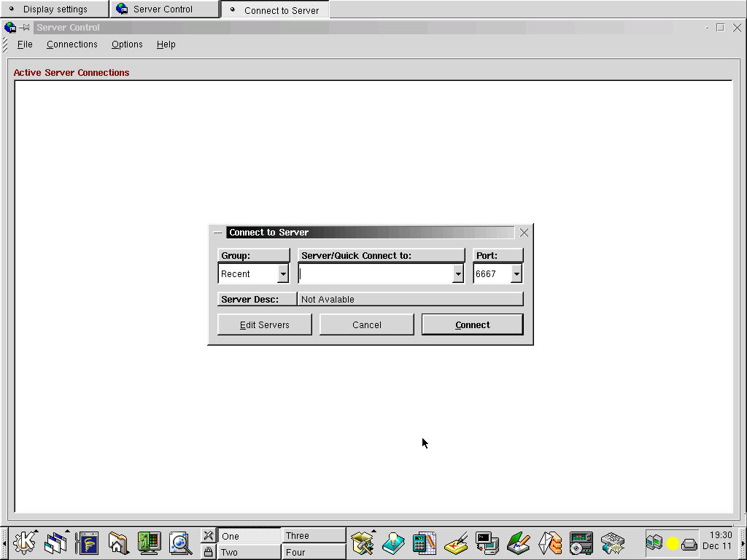The width and height of the screenshot is (747, 560).
Task: Open the find files magnifier icon
Action: 180,543
